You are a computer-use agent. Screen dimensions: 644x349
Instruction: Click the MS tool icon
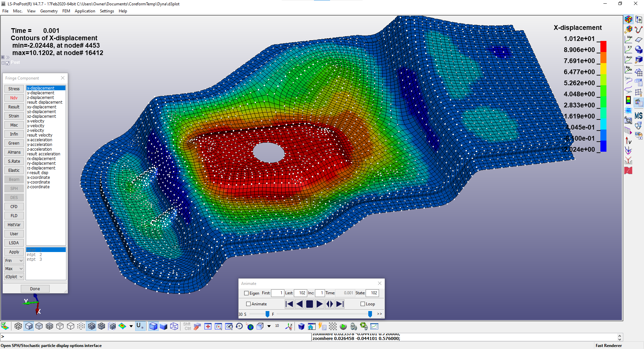(x=639, y=116)
